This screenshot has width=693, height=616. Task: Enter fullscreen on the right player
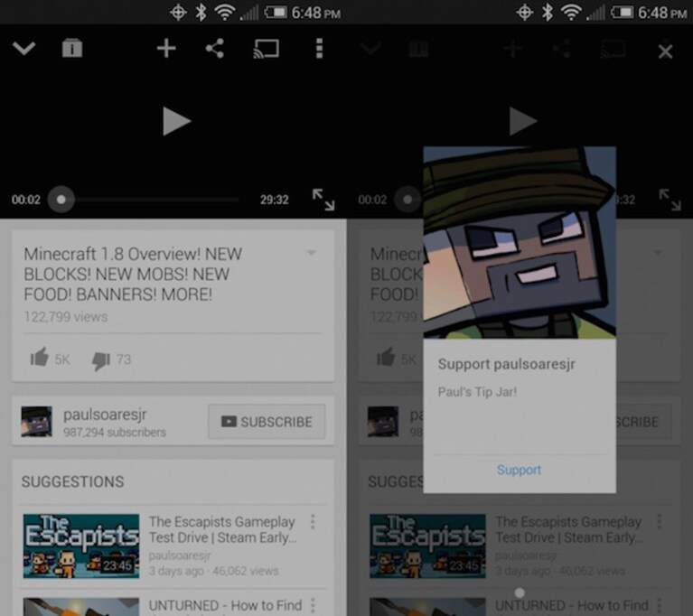pos(670,200)
